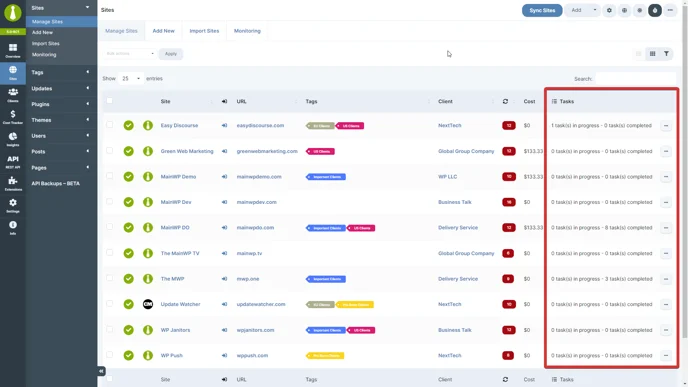The height and width of the screenshot is (387, 688).
Task: Open the easydiscourse.com URL link
Action: click(260, 125)
